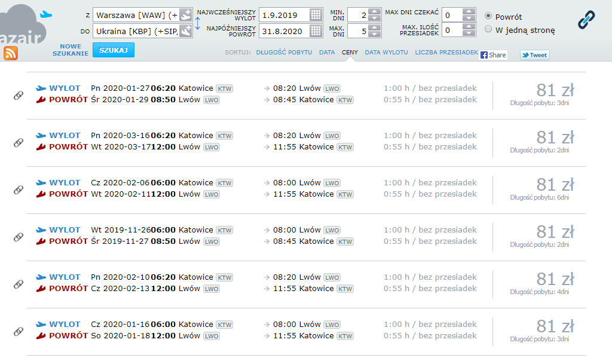Edit the MIN. DNI number field

358,15
